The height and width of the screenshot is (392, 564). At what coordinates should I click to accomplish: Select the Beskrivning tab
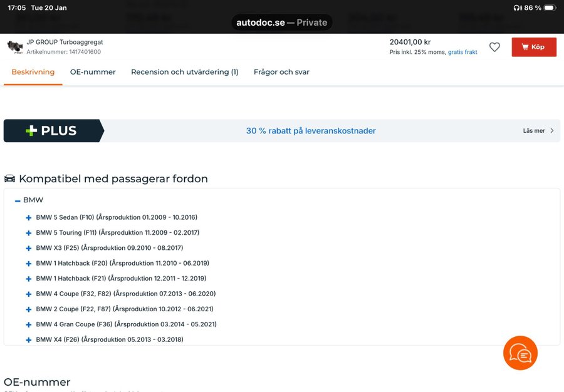33,72
